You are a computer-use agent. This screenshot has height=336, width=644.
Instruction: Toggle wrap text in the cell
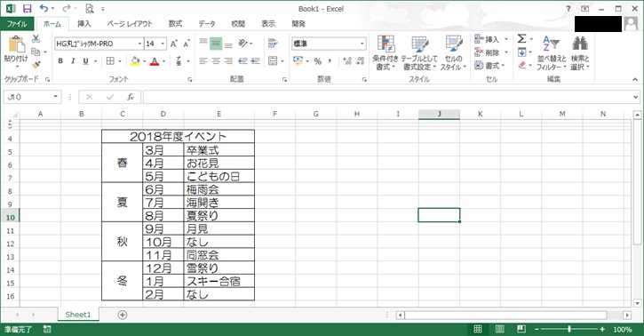click(273, 44)
